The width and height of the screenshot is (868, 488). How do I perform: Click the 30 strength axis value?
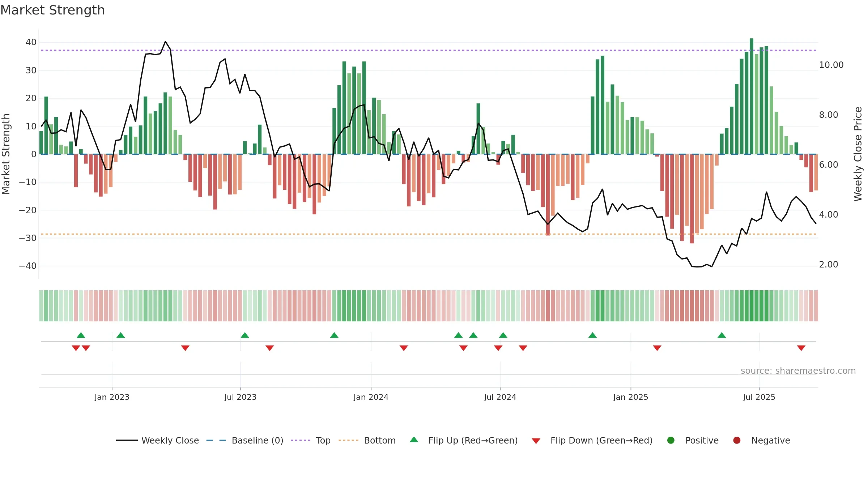[31, 70]
